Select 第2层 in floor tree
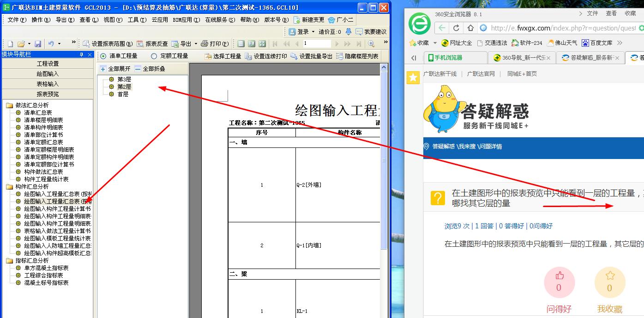Image resolution: width=644 pixels, height=318 pixels. (x=124, y=87)
